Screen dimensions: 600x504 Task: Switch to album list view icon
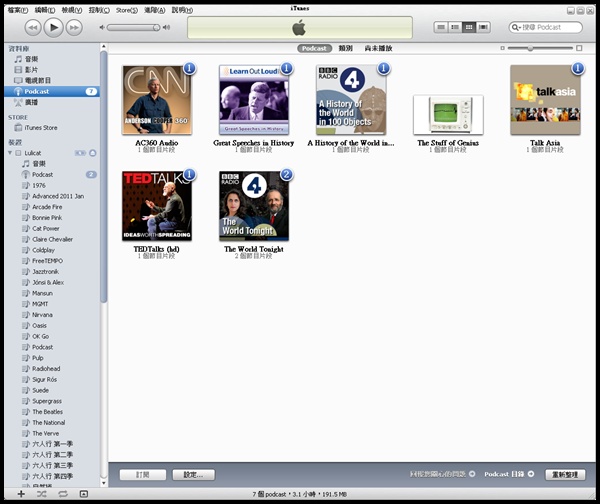[x=455, y=27]
